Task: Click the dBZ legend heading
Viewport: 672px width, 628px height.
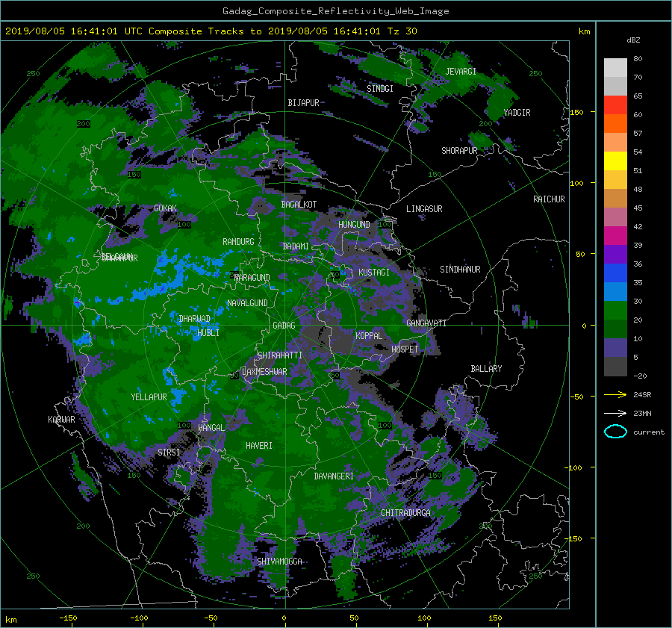Action: click(x=633, y=40)
